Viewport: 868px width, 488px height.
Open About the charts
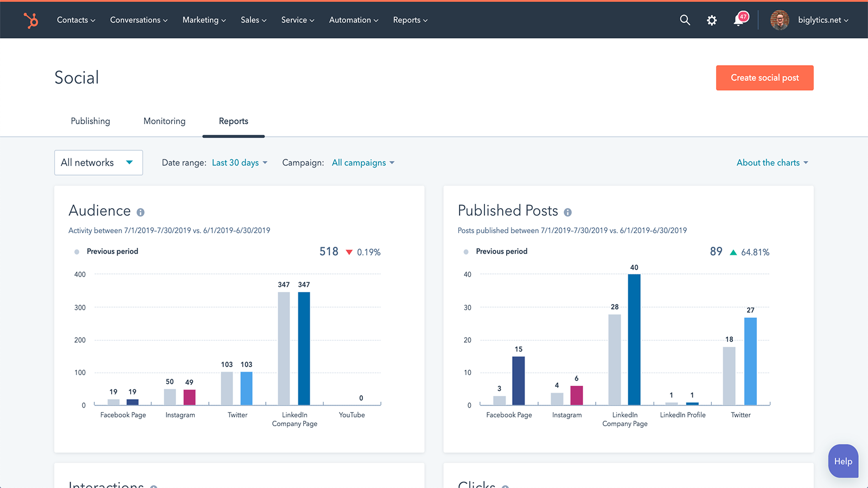pyautogui.click(x=772, y=162)
